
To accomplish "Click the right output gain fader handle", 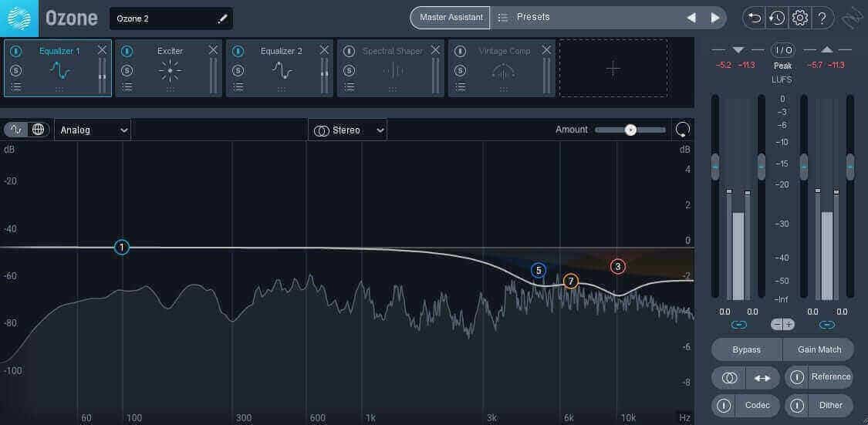I will [850, 167].
